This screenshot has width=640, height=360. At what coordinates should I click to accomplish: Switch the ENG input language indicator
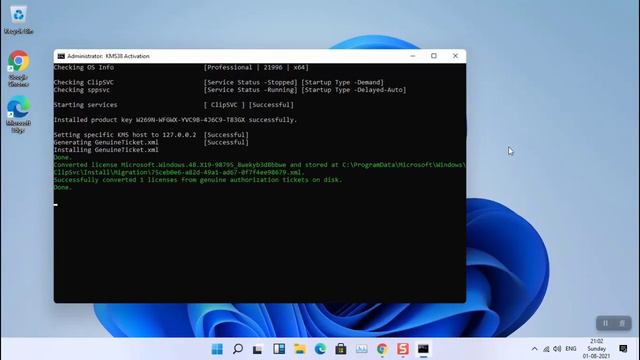point(571,349)
